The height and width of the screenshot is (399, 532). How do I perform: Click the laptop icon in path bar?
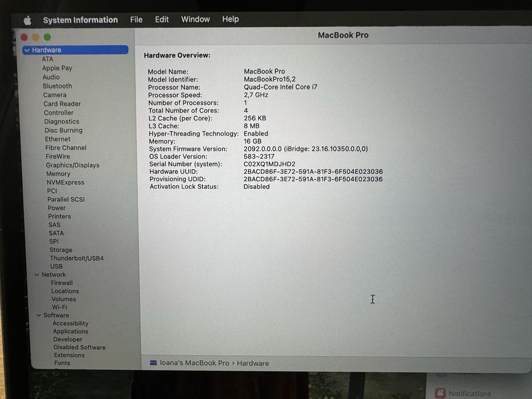click(x=153, y=363)
